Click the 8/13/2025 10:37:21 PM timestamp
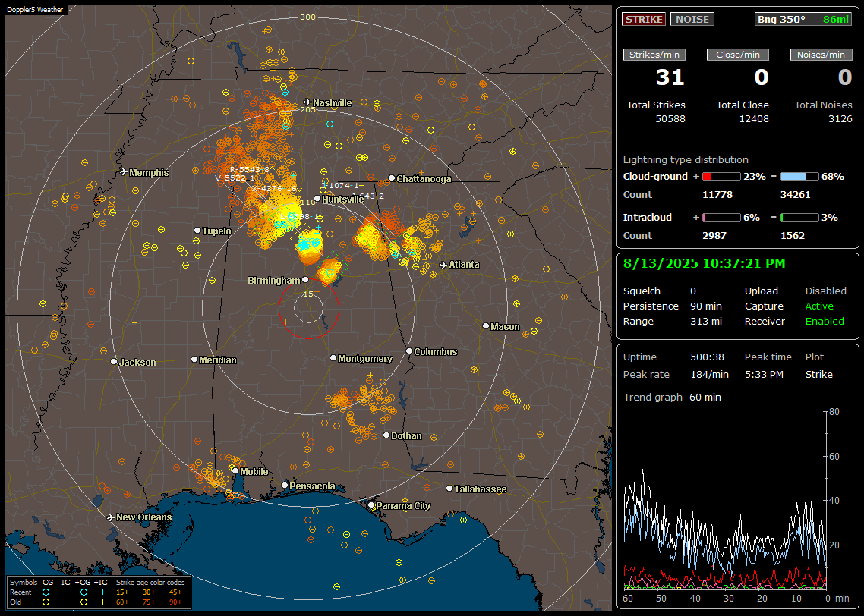This screenshot has height=616, width=864. pyautogui.click(x=705, y=263)
